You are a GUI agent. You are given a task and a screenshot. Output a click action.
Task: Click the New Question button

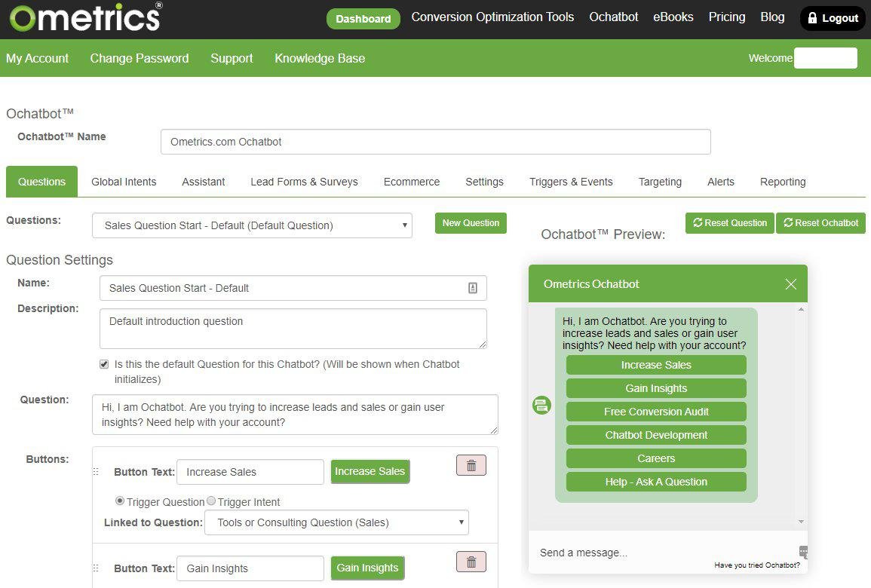[471, 223]
